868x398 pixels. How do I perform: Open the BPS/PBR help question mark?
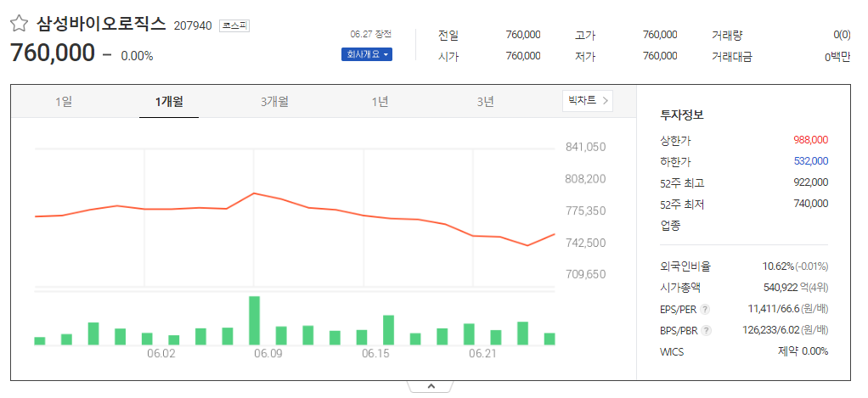point(707,331)
